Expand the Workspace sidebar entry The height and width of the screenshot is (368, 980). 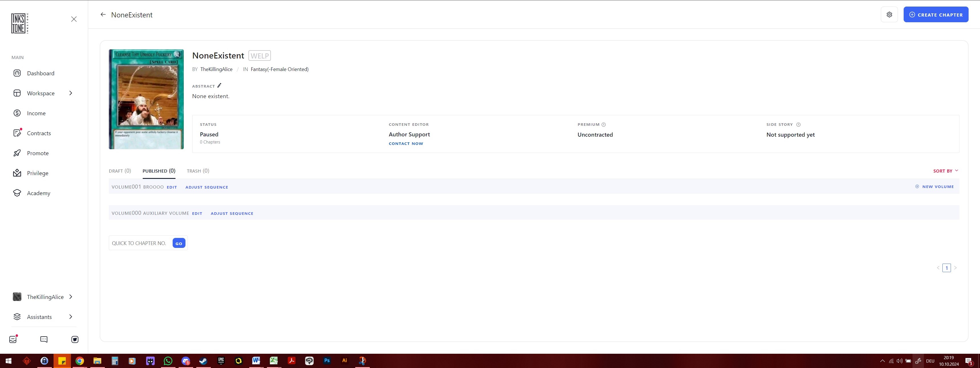[40, 93]
